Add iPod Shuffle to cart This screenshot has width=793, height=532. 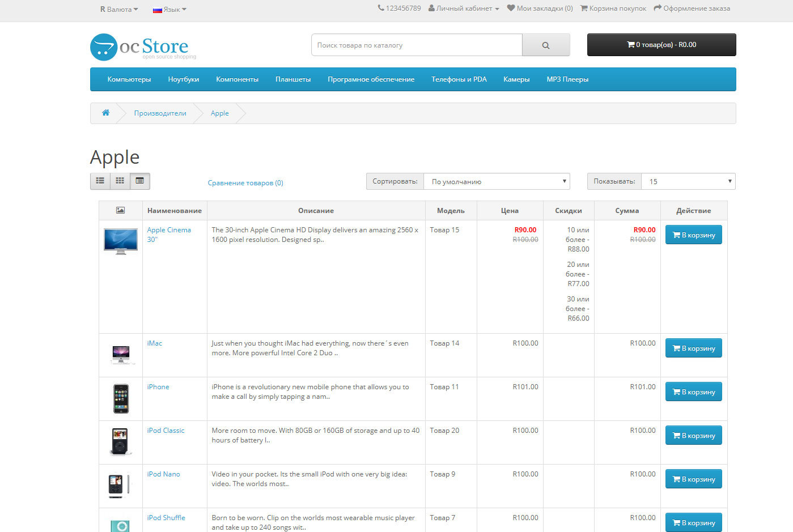click(x=694, y=523)
